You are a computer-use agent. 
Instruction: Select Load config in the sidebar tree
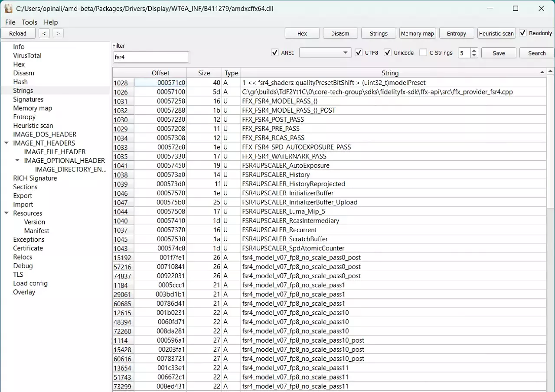coord(30,283)
